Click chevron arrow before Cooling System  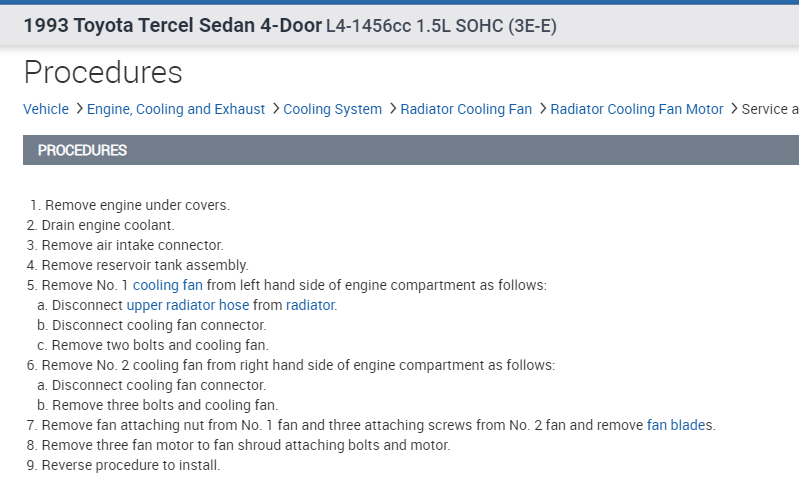click(275, 109)
